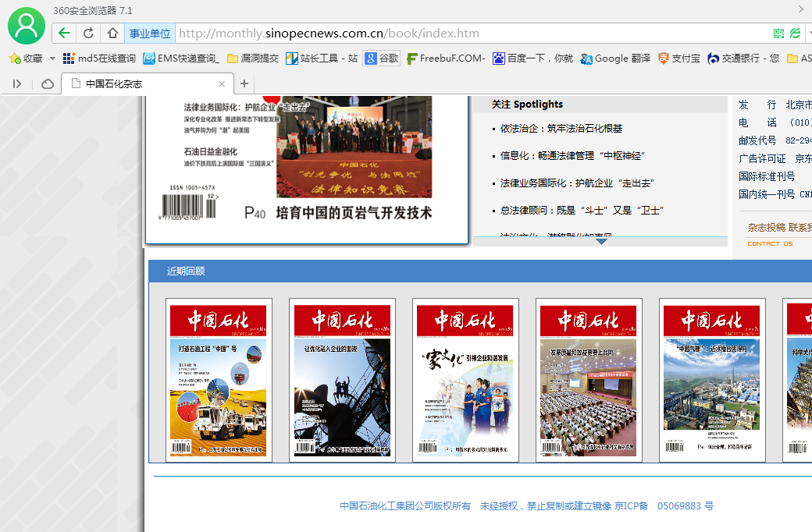The width and height of the screenshot is (812, 532).
Task: Close the 中国石化杂志 tab
Action: (x=222, y=83)
